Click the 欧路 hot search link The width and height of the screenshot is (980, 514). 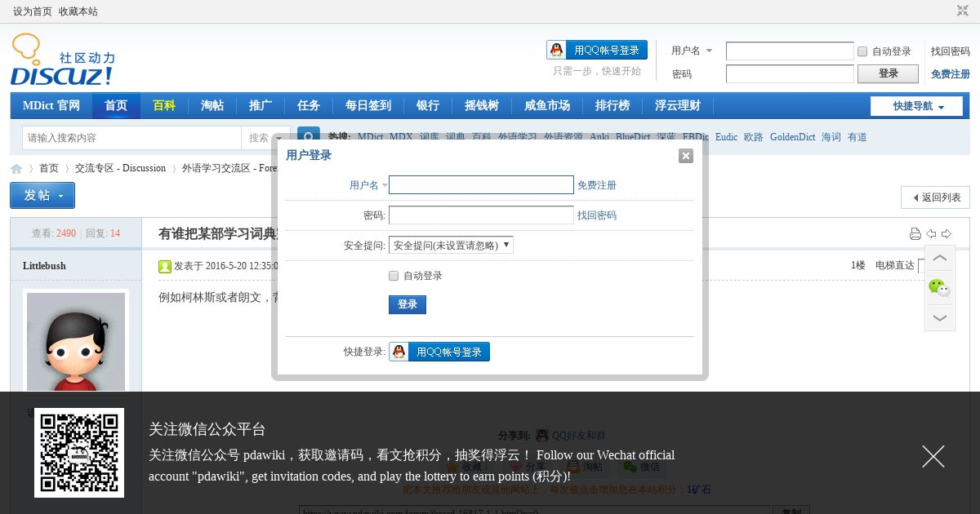pyautogui.click(x=754, y=137)
